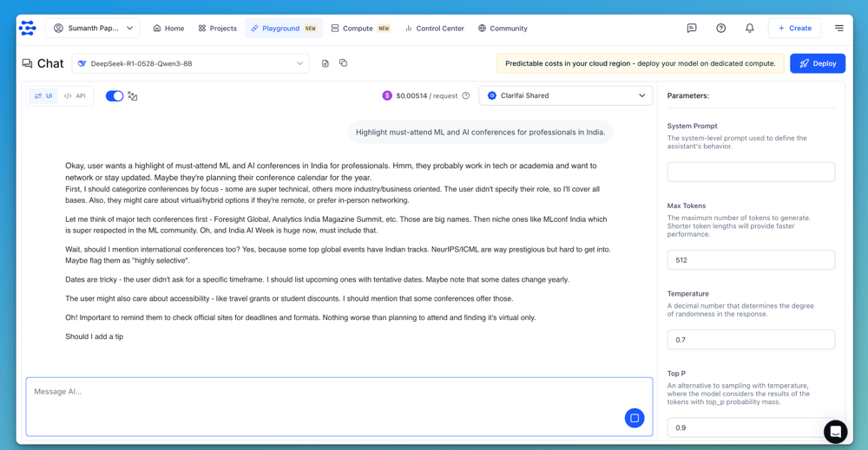The image size is (868, 450).
Task: Open the hamburger menu icon
Action: coord(838,29)
